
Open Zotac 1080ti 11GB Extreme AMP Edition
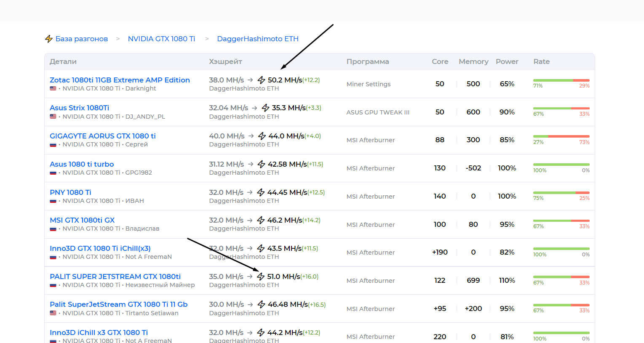120,80
